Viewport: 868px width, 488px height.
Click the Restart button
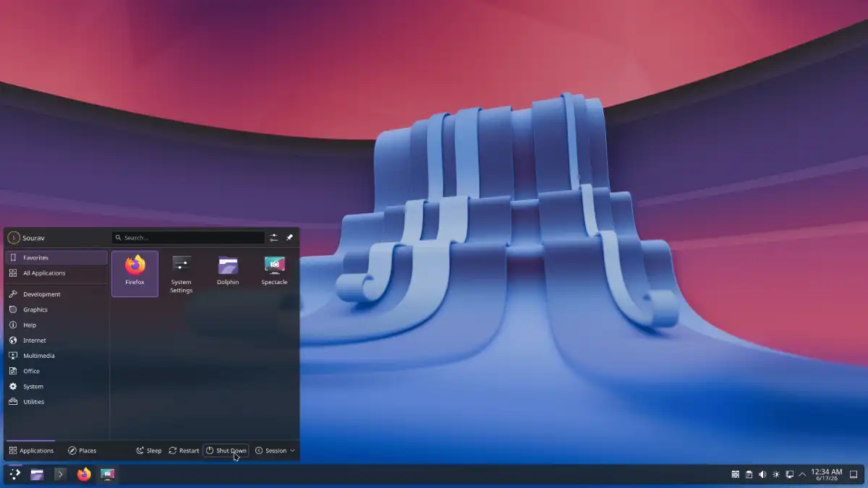(x=184, y=450)
